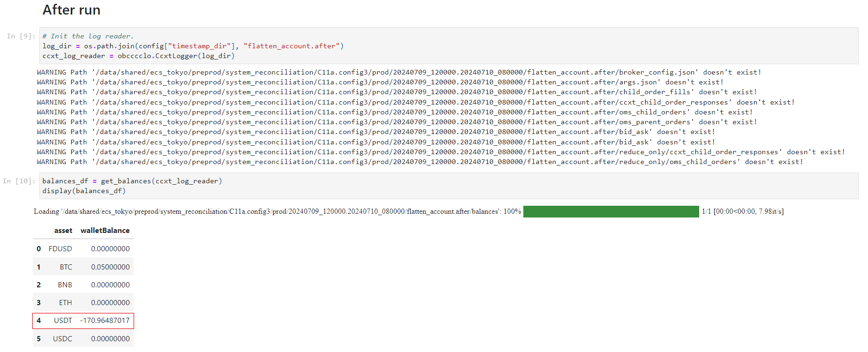Viewport: 868px width, 352px height.
Task: Click row index 5 in balances table
Action: [x=38, y=339]
